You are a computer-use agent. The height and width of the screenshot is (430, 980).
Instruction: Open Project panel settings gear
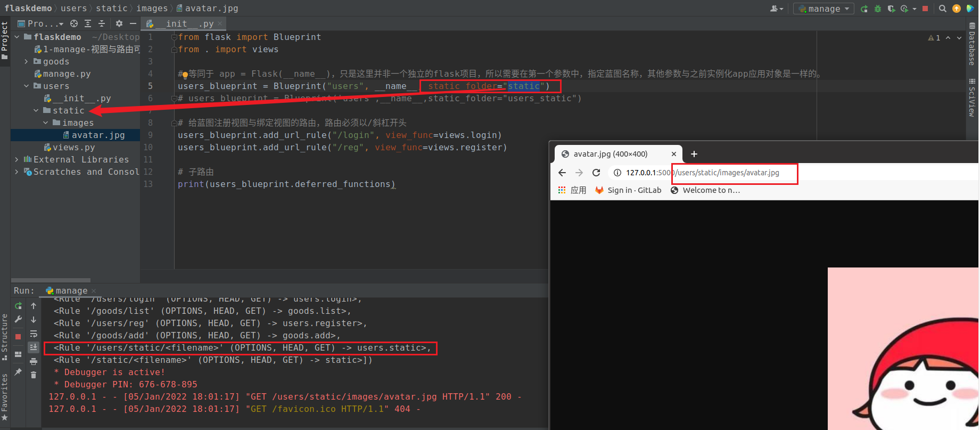tap(119, 23)
